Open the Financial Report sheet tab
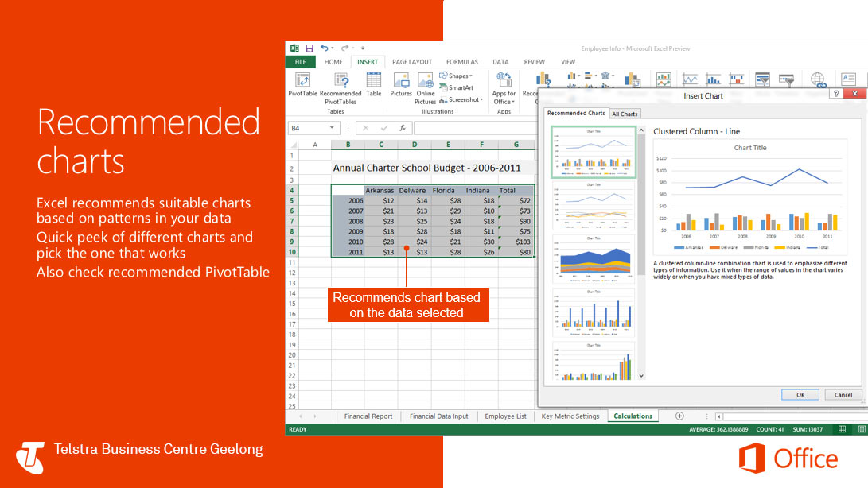The width and height of the screenshot is (868, 488). (368, 416)
